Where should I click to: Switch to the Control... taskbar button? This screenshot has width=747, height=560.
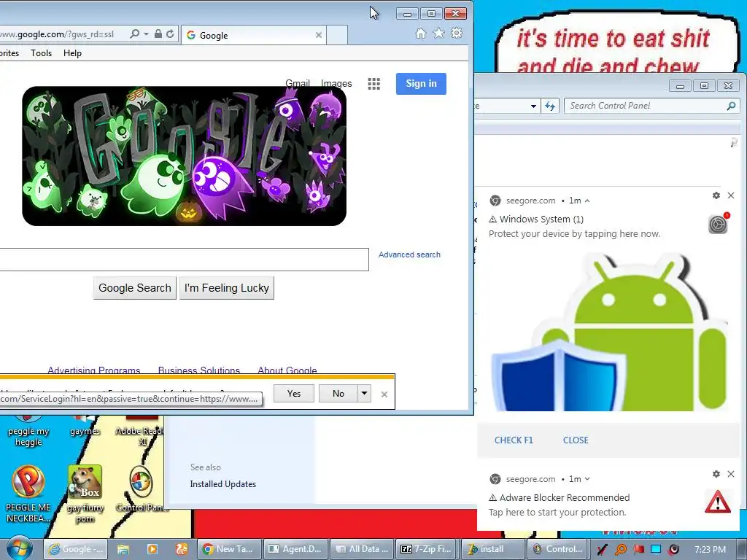click(558, 549)
